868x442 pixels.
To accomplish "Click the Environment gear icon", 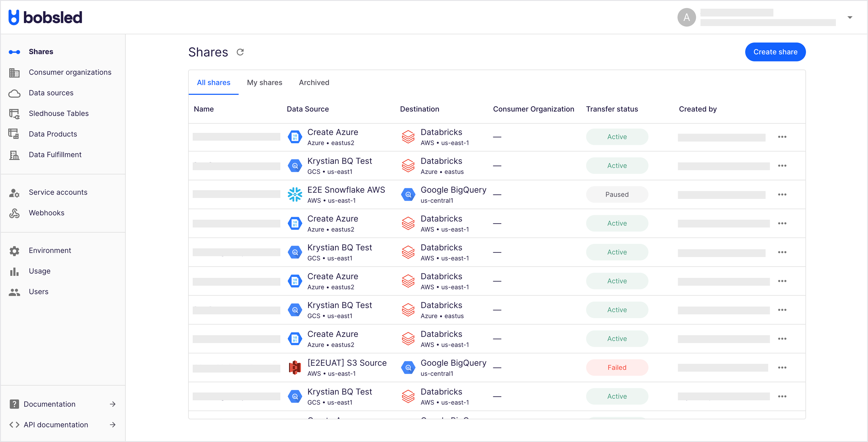I will (x=14, y=251).
